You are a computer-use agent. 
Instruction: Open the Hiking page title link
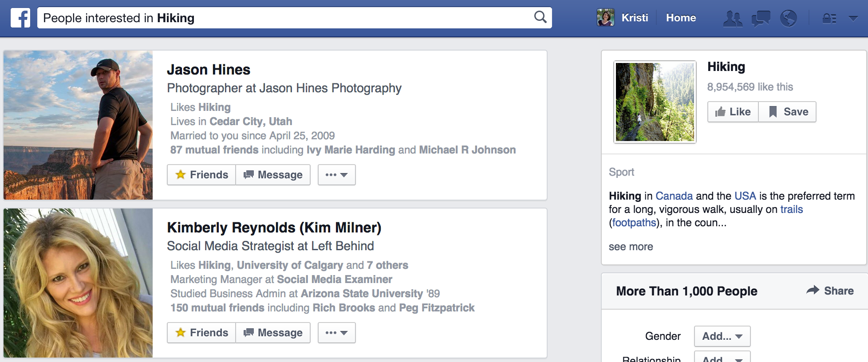click(726, 67)
